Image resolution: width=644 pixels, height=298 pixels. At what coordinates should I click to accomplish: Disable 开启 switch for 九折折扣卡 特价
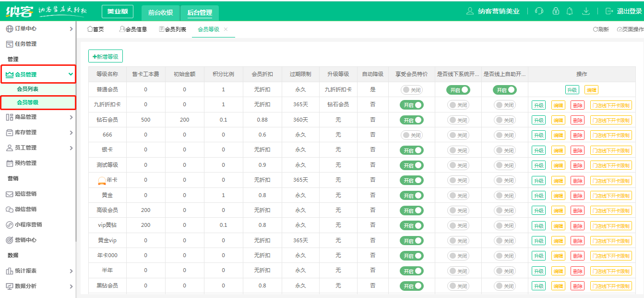(x=412, y=105)
